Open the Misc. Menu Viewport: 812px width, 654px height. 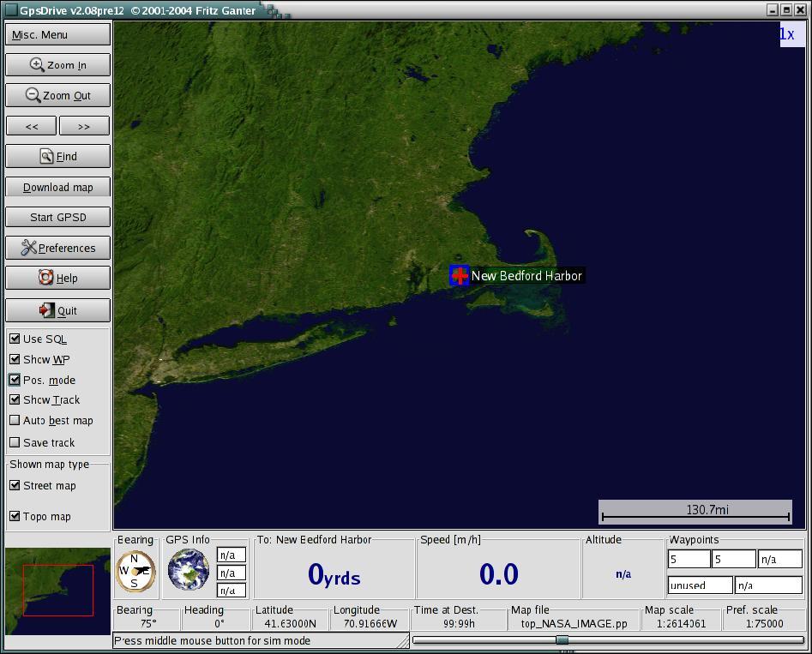coord(57,34)
